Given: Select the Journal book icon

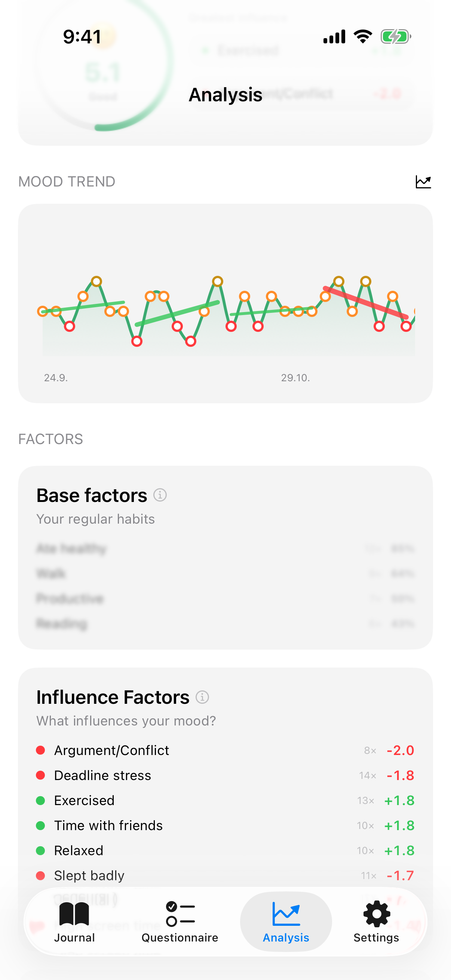Looking at the screenshot, I should tap(74, 915).
